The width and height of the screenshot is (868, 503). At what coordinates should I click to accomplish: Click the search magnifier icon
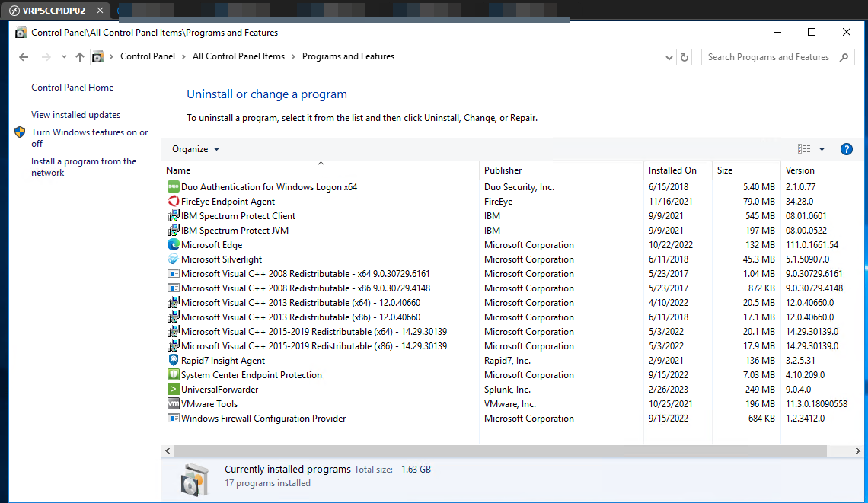[844, 57]
